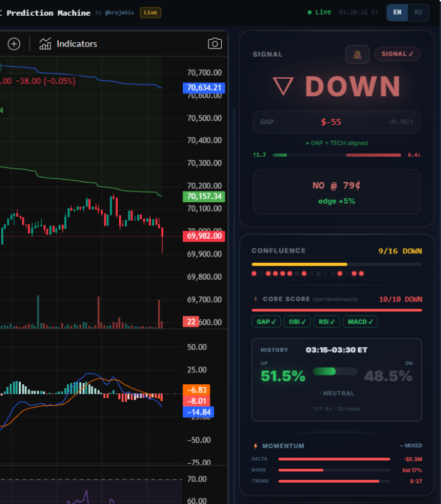Click the first red confluence dot

point(254,273)
